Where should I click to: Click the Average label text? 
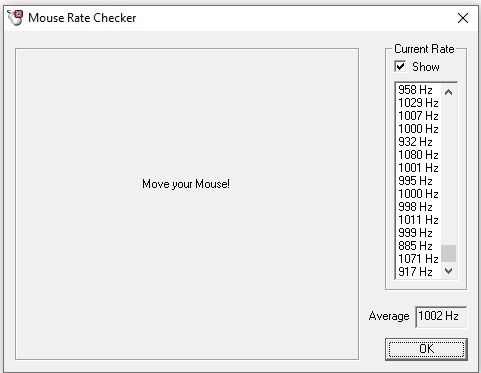tap(389, 316)
